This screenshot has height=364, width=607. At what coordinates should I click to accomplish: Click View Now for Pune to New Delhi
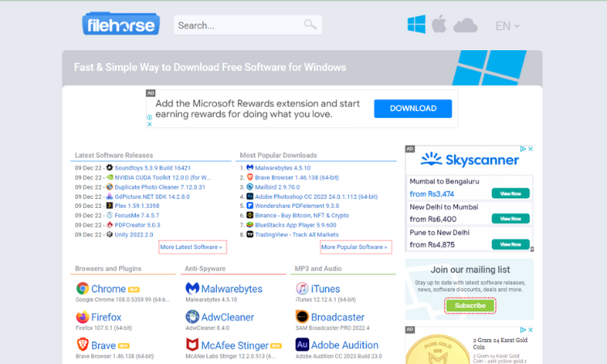pos(510,244)
